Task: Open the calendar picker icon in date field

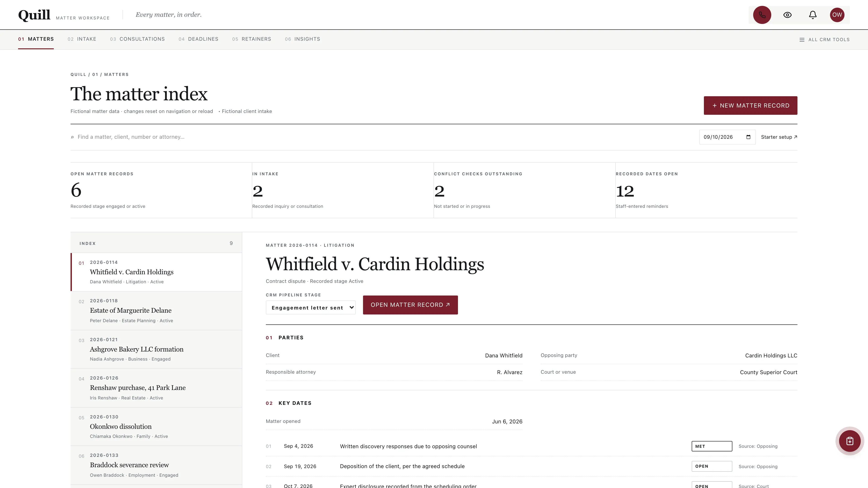Action: point(748,137)
